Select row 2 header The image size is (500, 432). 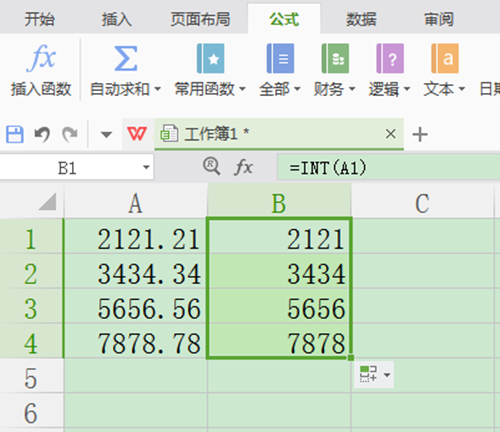pyautogui.click(x=31, y=271)
